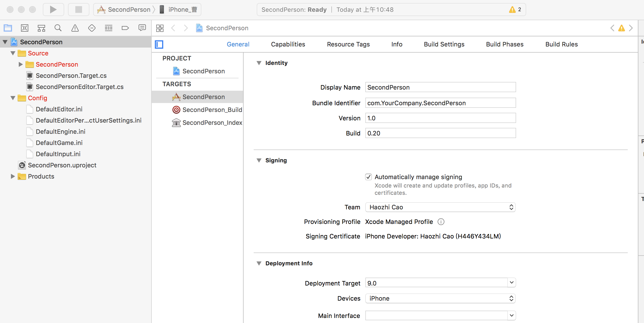
Task: Jump to previous issue arrow
Action: coord(612,28)
